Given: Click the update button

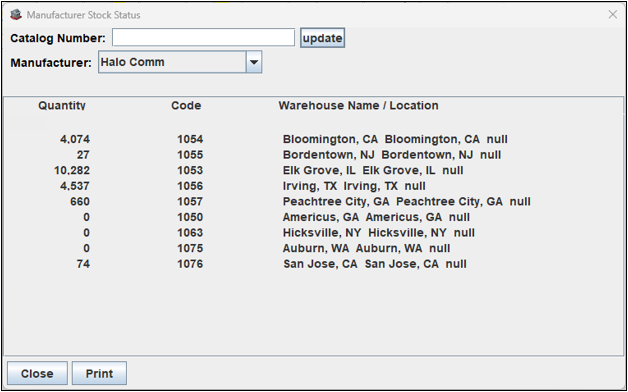Looking at the screenshot, I should tap(322, 38).
